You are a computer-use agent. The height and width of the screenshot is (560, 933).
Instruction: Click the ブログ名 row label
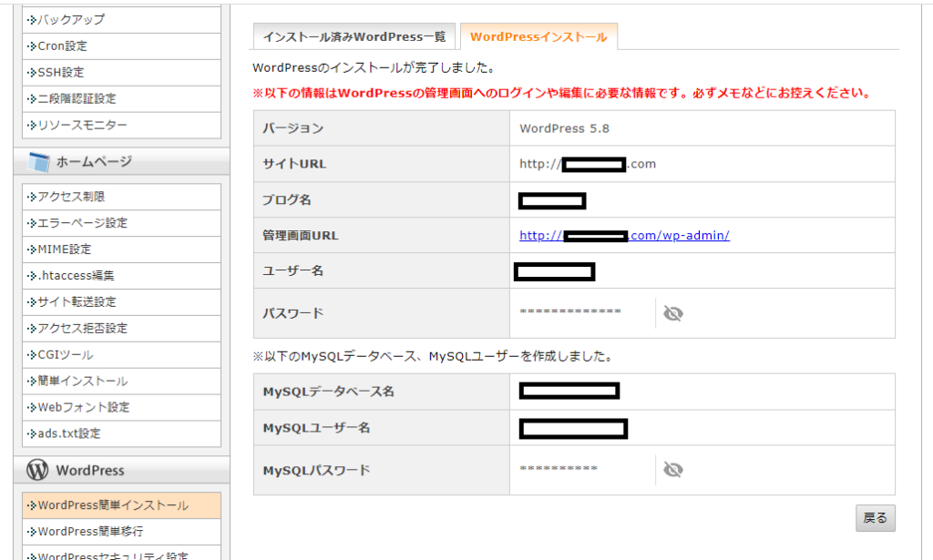coord(287,199)
